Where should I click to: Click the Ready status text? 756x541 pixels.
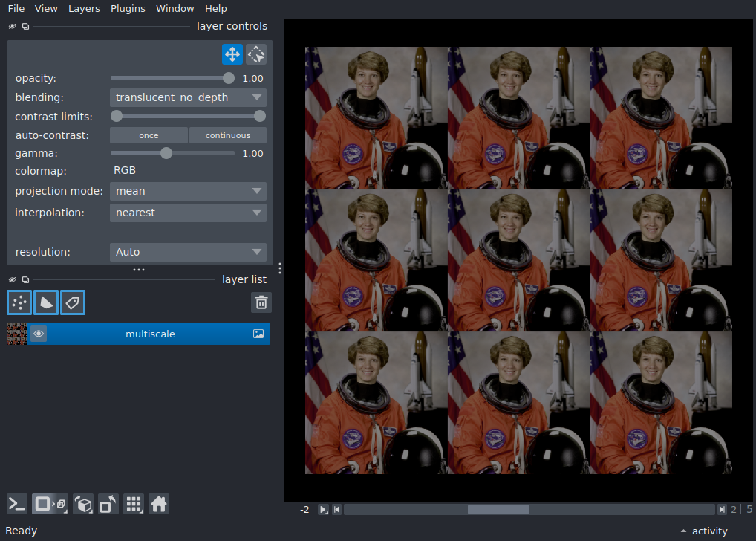[x=22, y=531]
